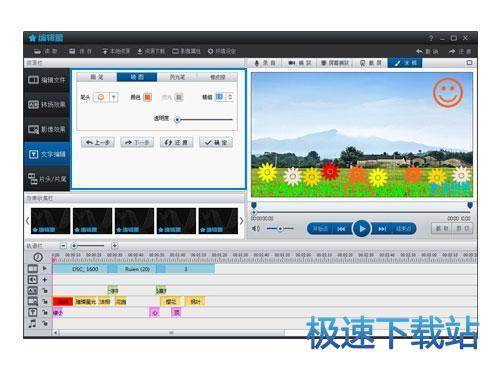Open the image properties toolbar item
500x370 pixels.
pyautogui.click(x=186, y=51)
